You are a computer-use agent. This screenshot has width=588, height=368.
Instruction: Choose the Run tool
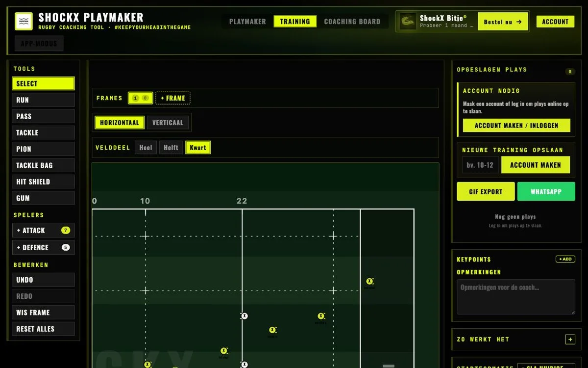click(44, 100)
